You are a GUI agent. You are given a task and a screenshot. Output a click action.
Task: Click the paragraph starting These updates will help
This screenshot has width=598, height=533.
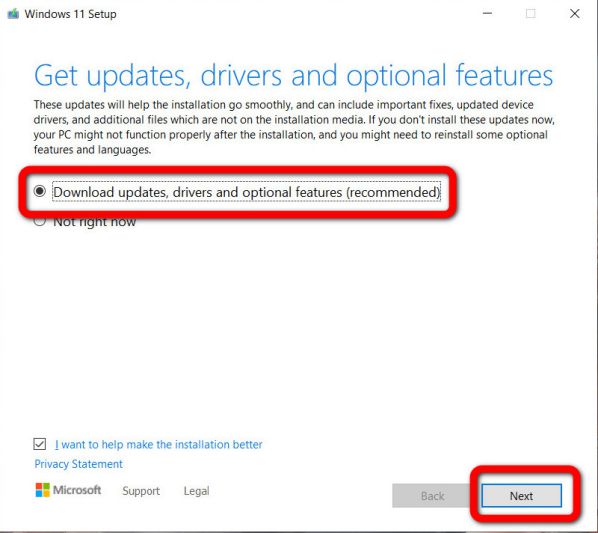(x=294, y=127)
